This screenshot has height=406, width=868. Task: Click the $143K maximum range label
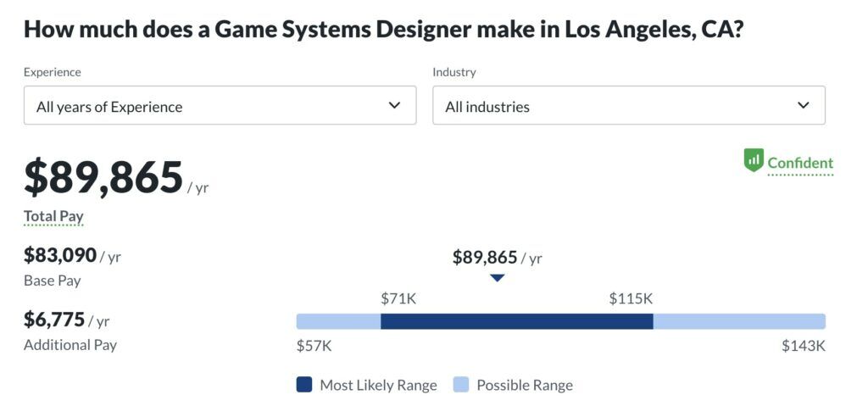[x=803, y=346]
